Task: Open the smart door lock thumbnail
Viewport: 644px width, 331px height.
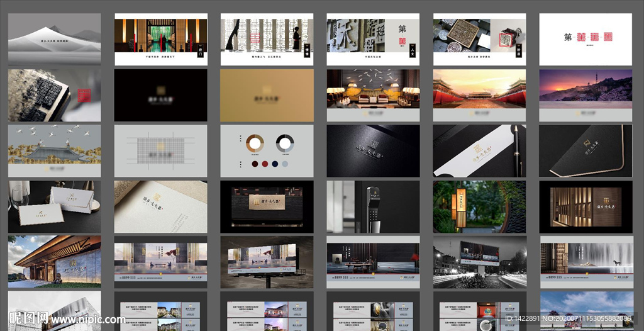Action: click(373, 206)
